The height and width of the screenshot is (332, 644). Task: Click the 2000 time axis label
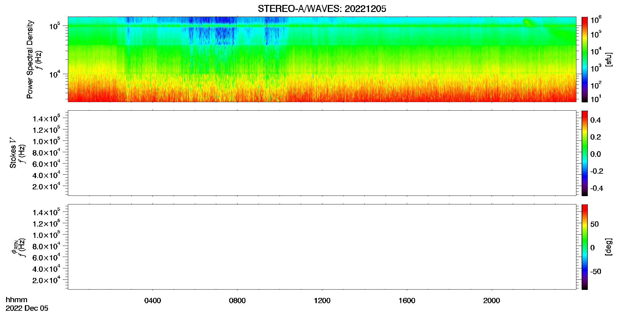coord(492,301)
